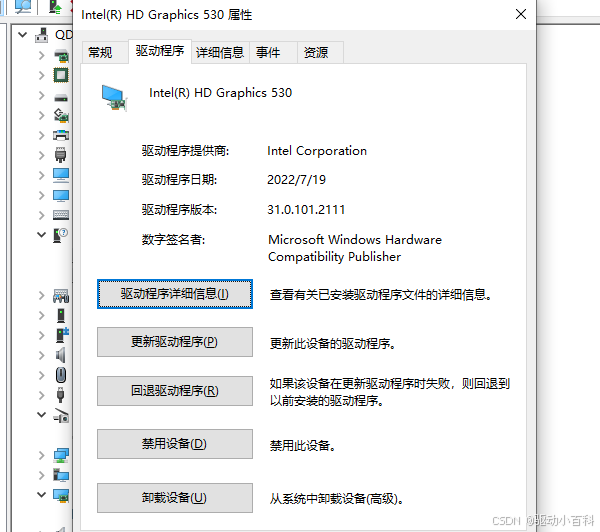Select the unknown device icon with question mark
This screenshot has width=600, height=532.
pos(60,235)
